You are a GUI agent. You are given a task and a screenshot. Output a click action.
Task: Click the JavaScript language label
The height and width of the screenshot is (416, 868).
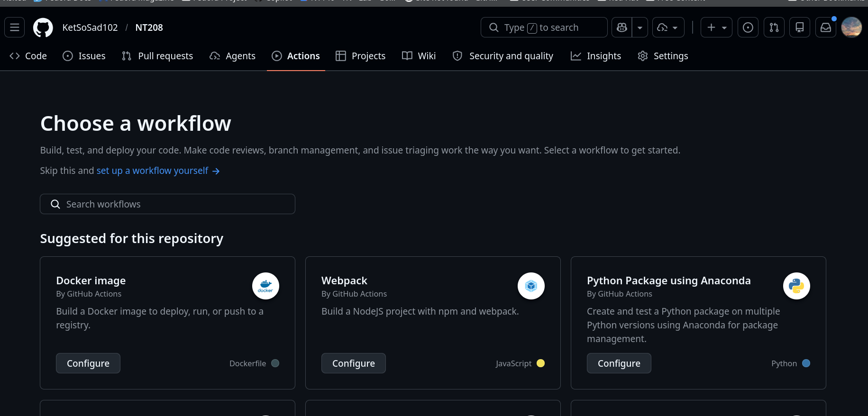pyautogui.click(x=514, y=363)
